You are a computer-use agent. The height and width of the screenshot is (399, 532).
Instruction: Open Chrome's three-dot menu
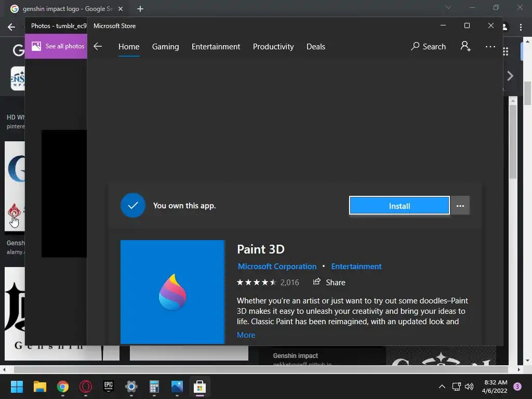[x=521, y=27]
